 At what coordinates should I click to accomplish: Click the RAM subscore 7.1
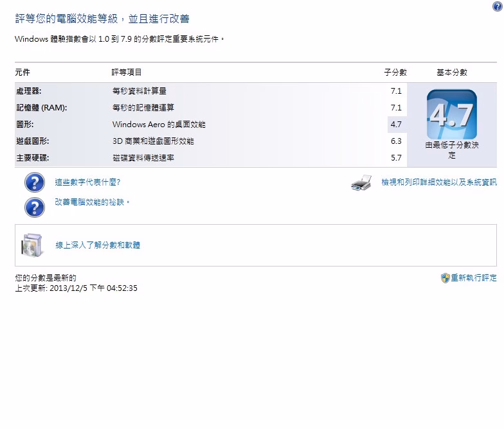click(396, 108)
